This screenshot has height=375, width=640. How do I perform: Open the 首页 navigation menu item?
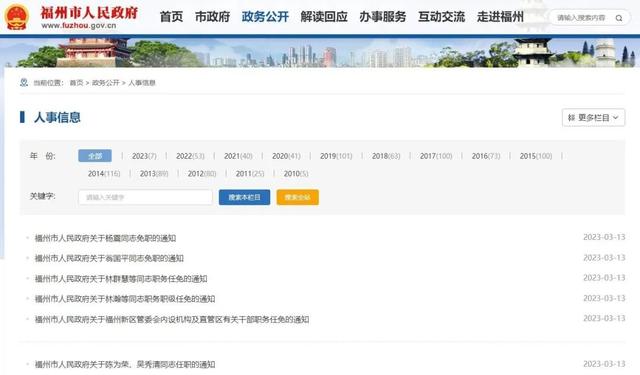(x=171, y=17)
